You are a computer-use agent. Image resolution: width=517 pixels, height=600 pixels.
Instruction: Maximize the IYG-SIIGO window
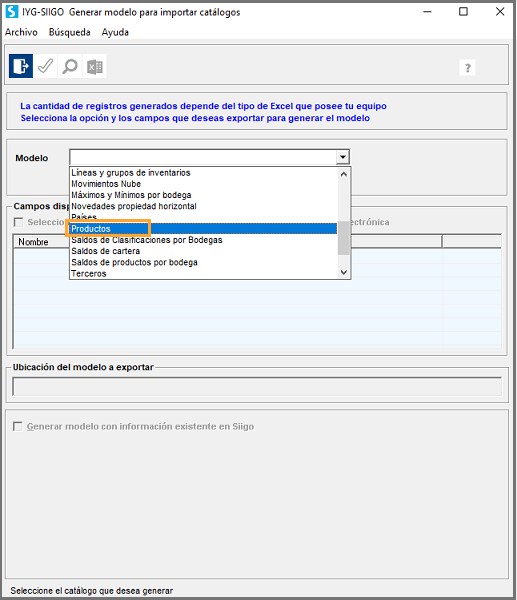pyautogui.click(x=463, y=12)
